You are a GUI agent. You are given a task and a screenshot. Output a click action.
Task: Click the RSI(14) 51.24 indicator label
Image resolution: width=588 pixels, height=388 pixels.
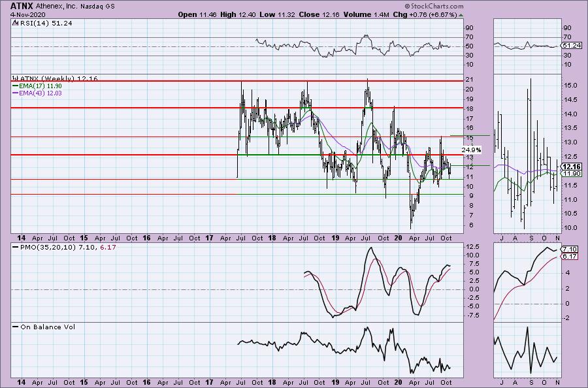46,24
